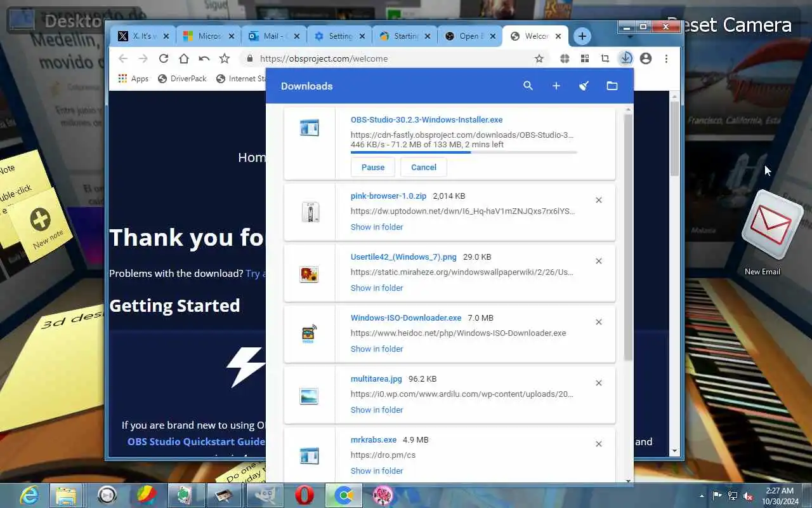The height and width of the screenshot is (508, 812).
Task: Open search in the Downloads panel
Action: click(528, 86)
